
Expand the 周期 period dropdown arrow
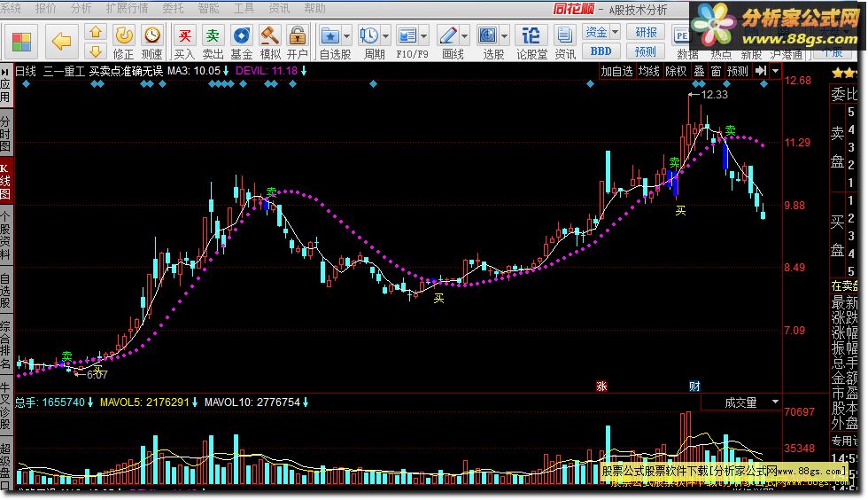pos(385,36)
